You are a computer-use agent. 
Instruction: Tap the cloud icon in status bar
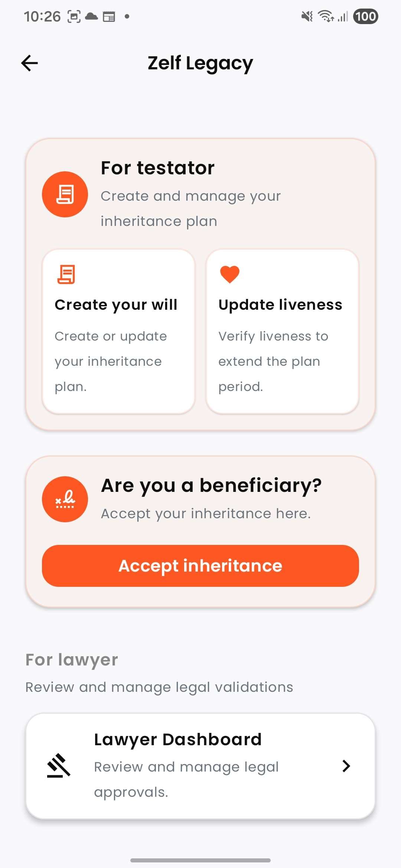(91, 16)
